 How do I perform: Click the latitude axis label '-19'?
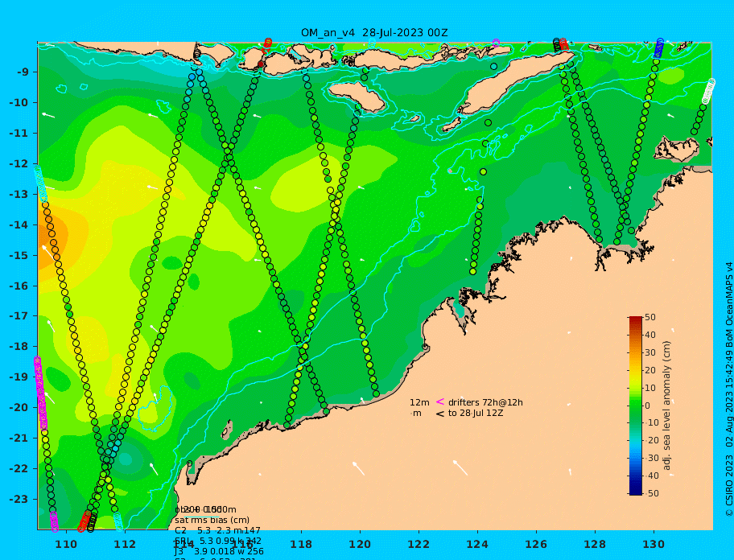pos(19,377)
